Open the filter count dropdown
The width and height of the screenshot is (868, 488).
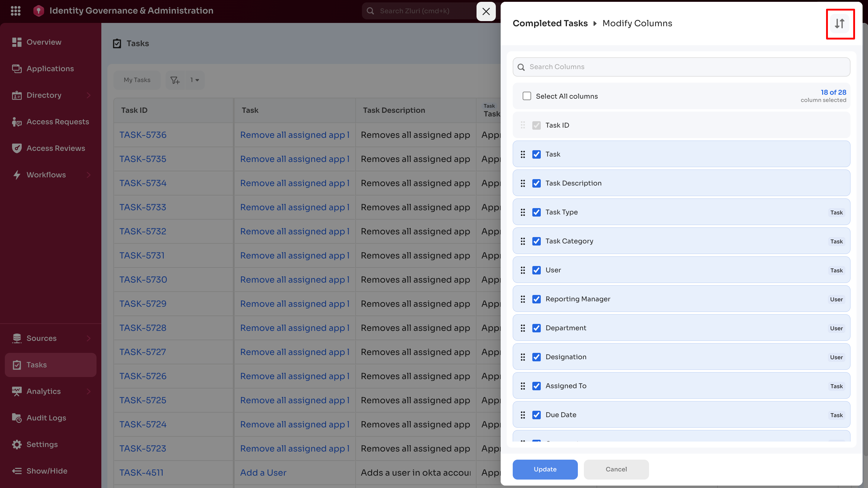(x=195, y=80)
